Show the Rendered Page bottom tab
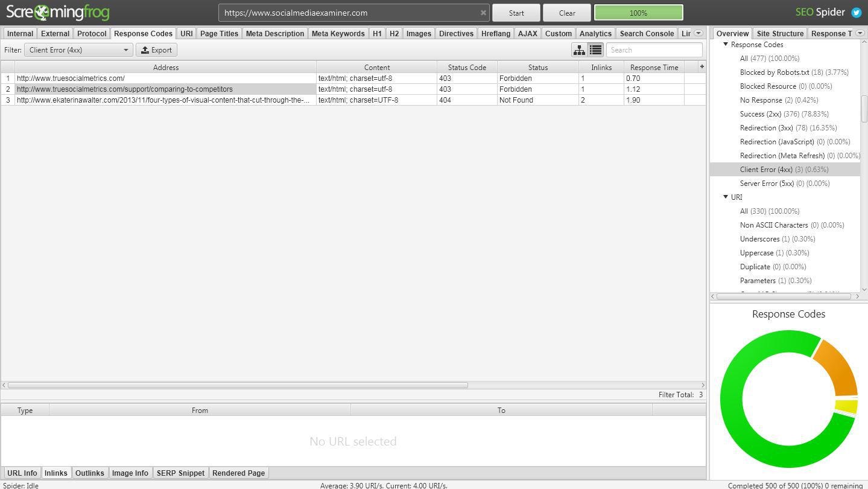 pyautogui.click(x=238, y=473)
